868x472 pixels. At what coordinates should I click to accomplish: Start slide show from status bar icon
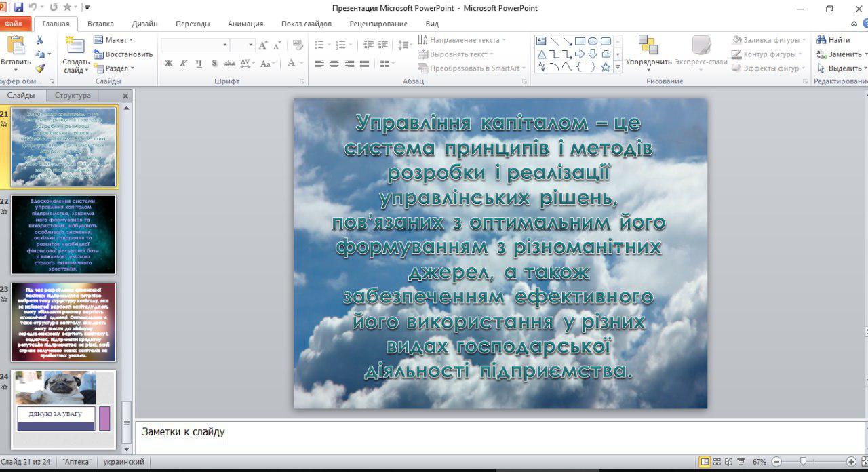pos(741,462)
